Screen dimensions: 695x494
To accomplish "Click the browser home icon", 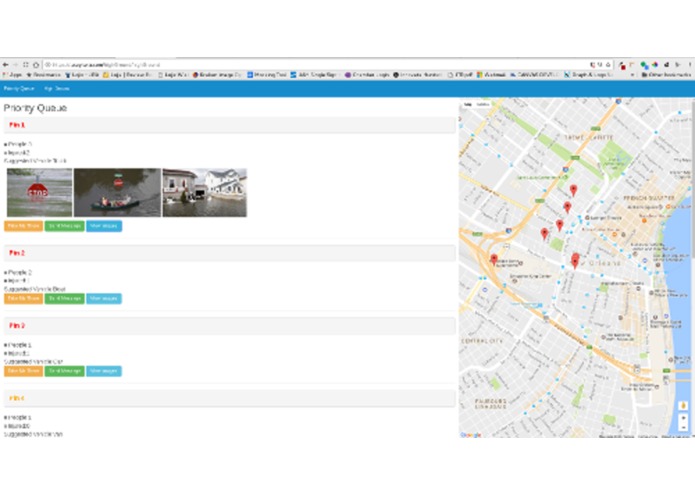I will (36, 65).
